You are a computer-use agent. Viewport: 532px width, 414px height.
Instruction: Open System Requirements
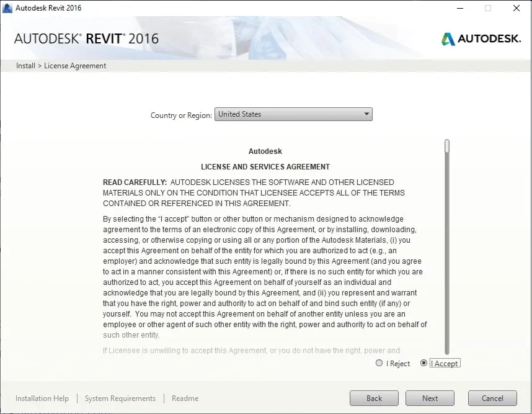click(118, 398)
